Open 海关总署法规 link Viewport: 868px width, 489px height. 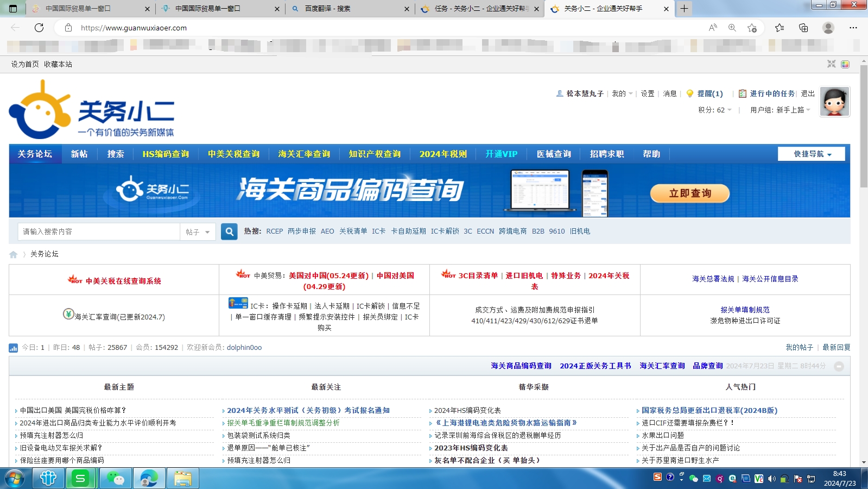[713, 279]
